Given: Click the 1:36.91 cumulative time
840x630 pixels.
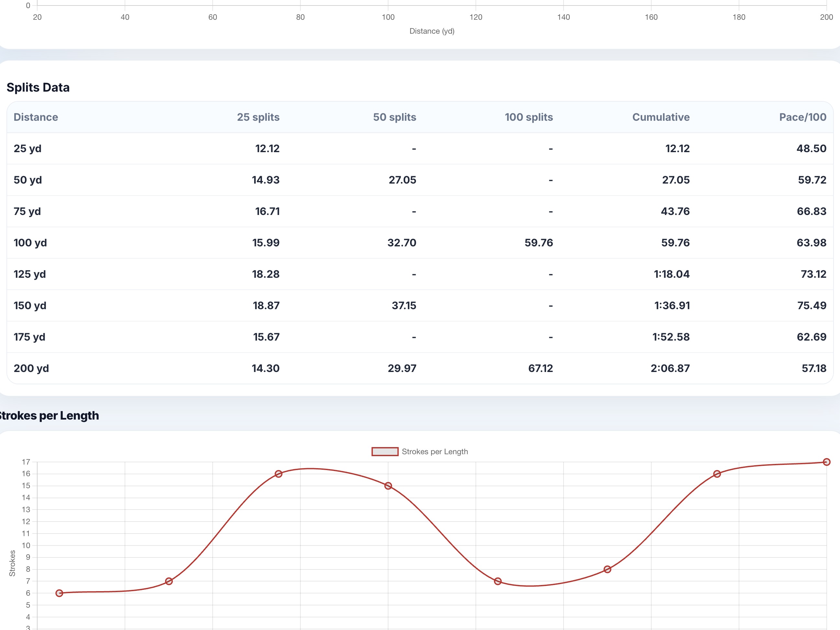Looking at the screenshot, I should coord(672,305).
